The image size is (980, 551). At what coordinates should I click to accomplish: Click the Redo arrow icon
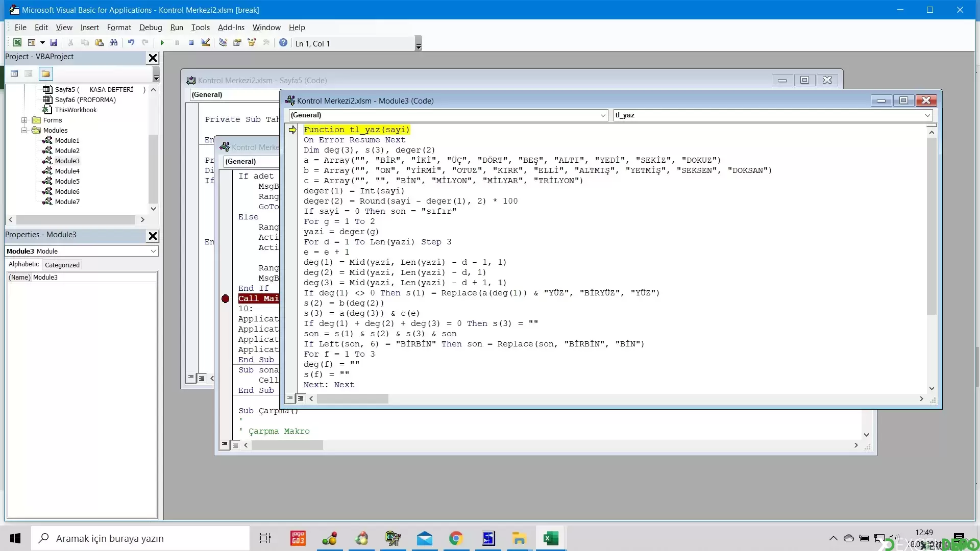(145, 43)
